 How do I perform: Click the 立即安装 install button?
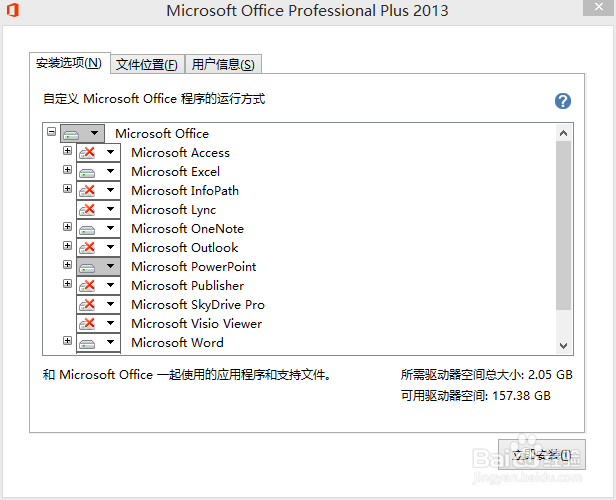click(541, 455)
